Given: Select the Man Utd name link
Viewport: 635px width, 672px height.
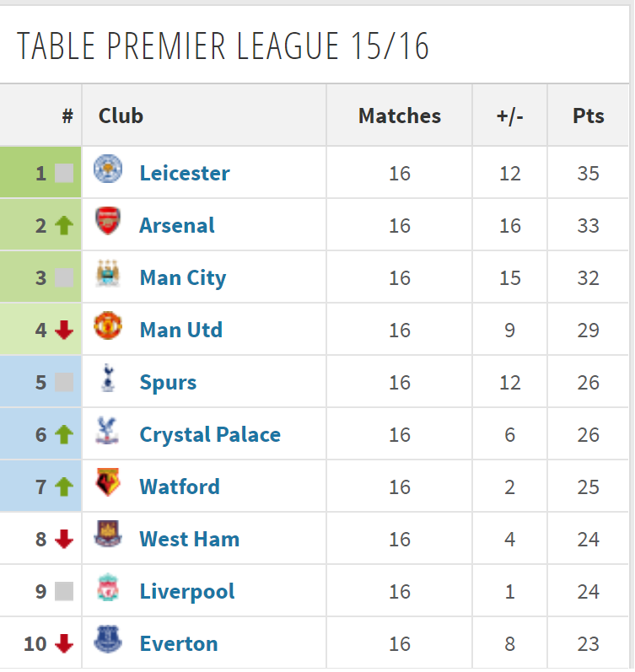Looking at the screenshot, I should 181,330.
